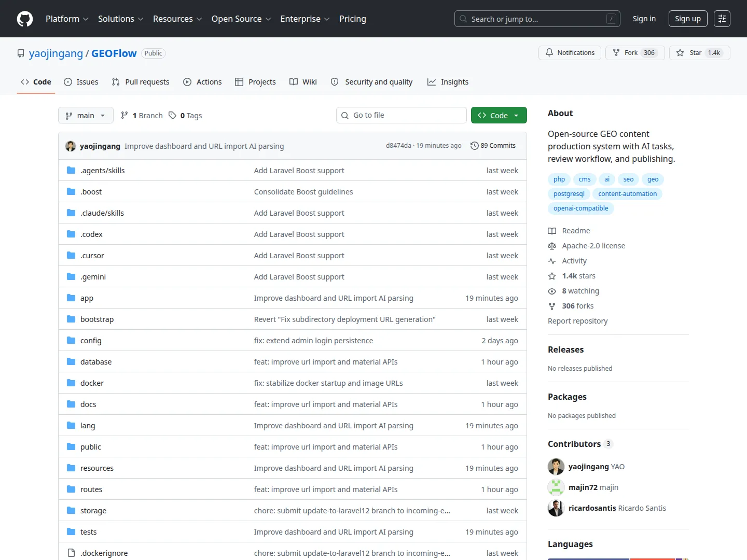Click the .boost folder icon
Viewport: 747px width, 560px height.
click(x=71, y=191)
